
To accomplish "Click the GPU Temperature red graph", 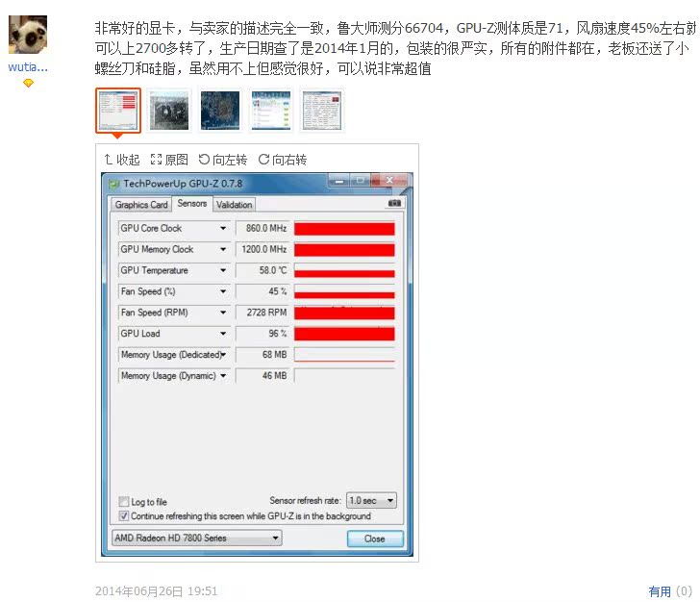I will [344, 270].
